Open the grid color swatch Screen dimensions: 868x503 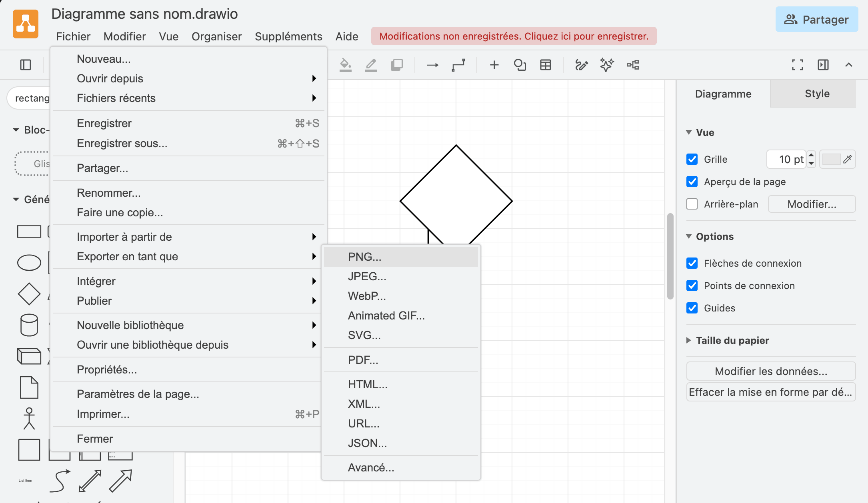[x=837, y=159]
